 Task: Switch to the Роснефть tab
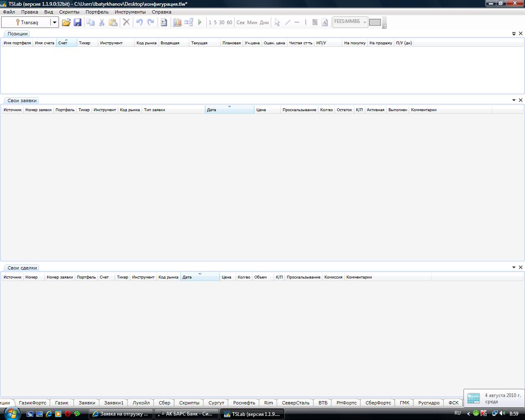point(244,403)
